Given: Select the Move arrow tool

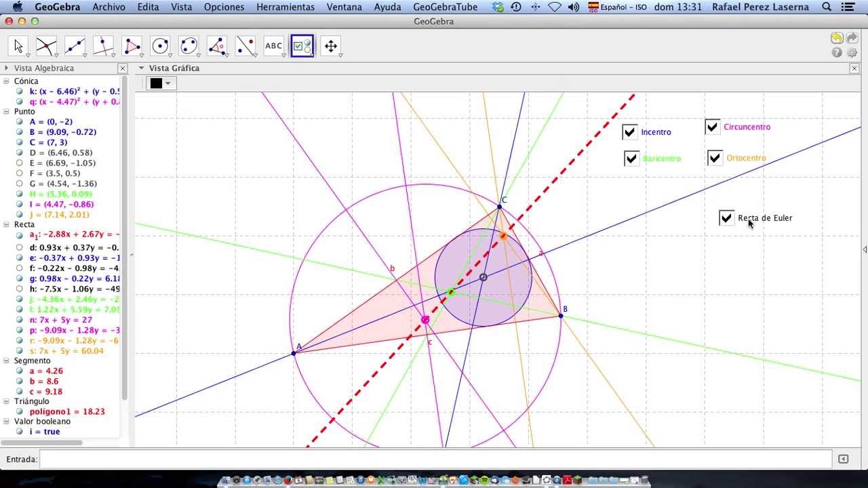Looking at the screenshot, I should 18,46.
